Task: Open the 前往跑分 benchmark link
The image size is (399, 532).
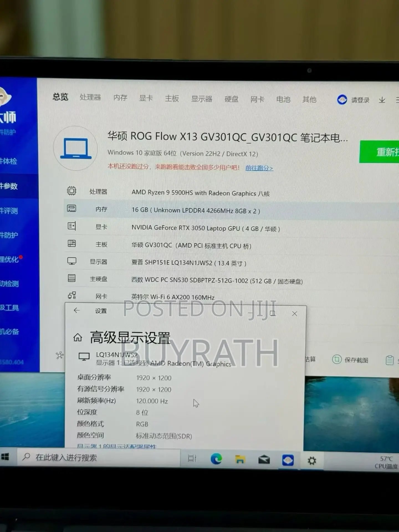Action: tap(259, 168)
